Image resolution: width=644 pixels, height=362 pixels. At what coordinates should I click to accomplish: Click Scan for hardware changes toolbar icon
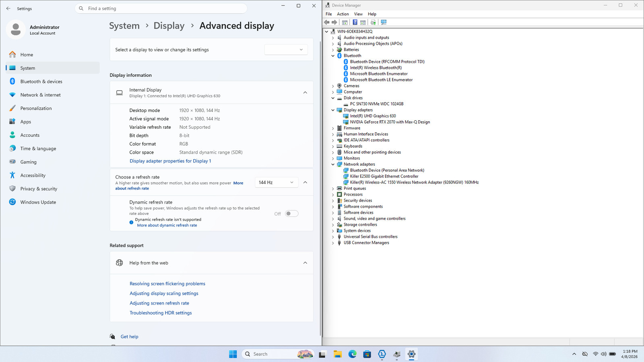(384, 23)
